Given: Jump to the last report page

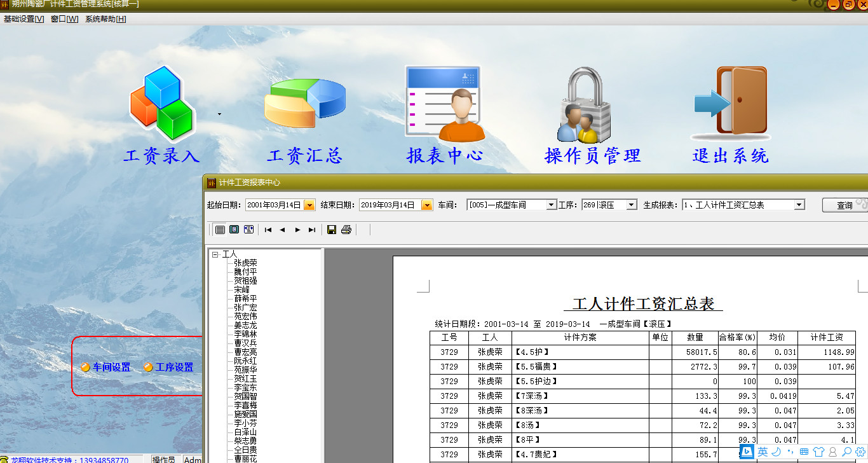Looking at the screenshot, I should pos(311,230).
